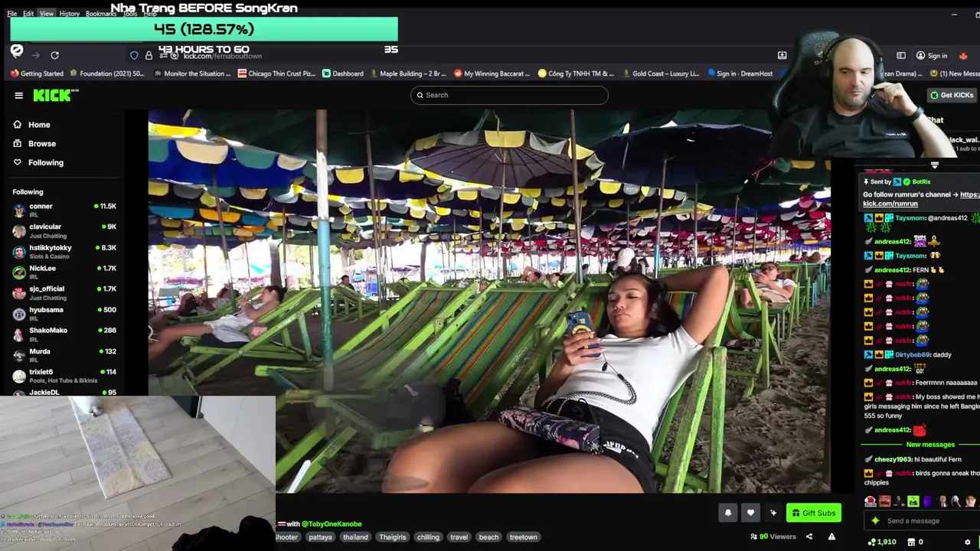The width and height of the screenshot is (980, 551).
Task: Open the browser downloads icon
Action: (x=782, y=55)
